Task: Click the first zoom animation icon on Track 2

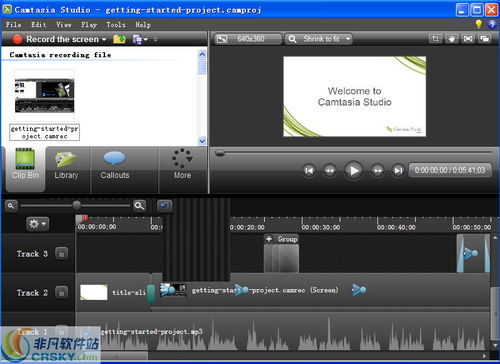Action: coord(167,290)
